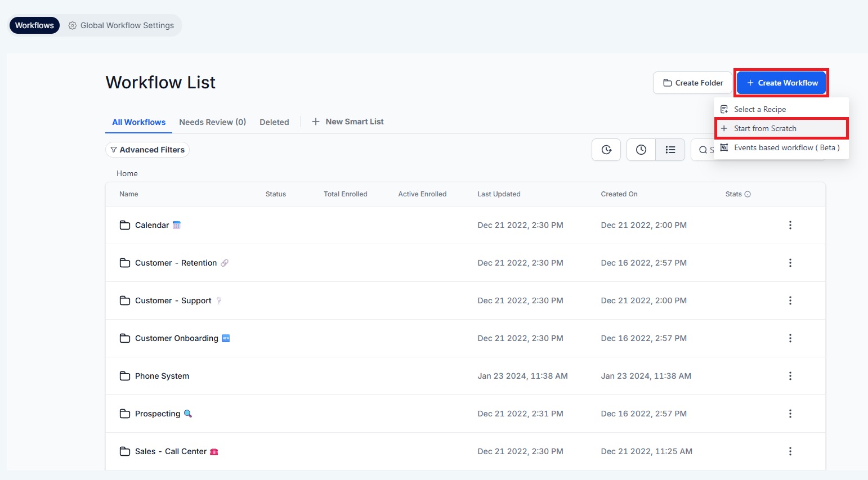Click the gear icon in Global Workflow Settings
This screenshot has width=868, height=480.
coord(72,25)
